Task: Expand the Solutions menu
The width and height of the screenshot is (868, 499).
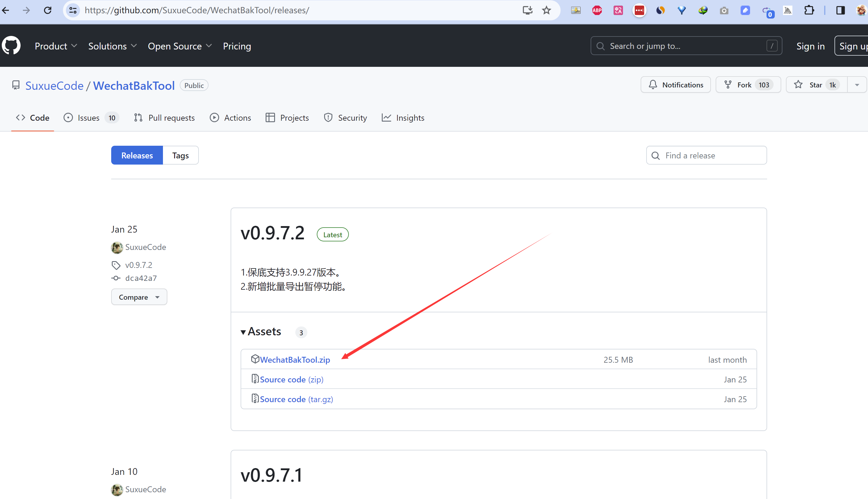Action: pyautogui.click(x=112, y=46)
